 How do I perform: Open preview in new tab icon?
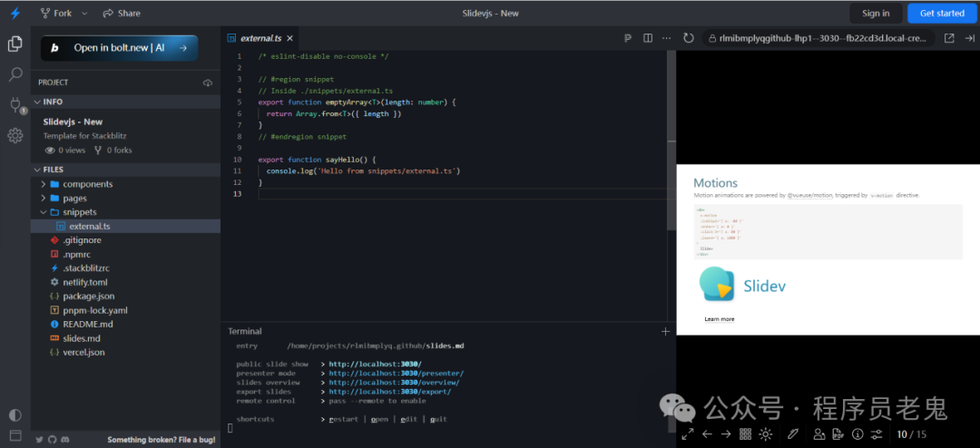click(949, 38)
